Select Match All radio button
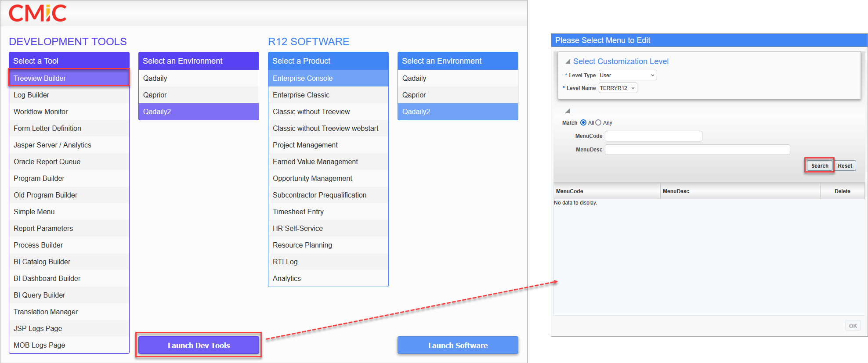The width and height of the screenshot is (868, 363). point(583,122)
